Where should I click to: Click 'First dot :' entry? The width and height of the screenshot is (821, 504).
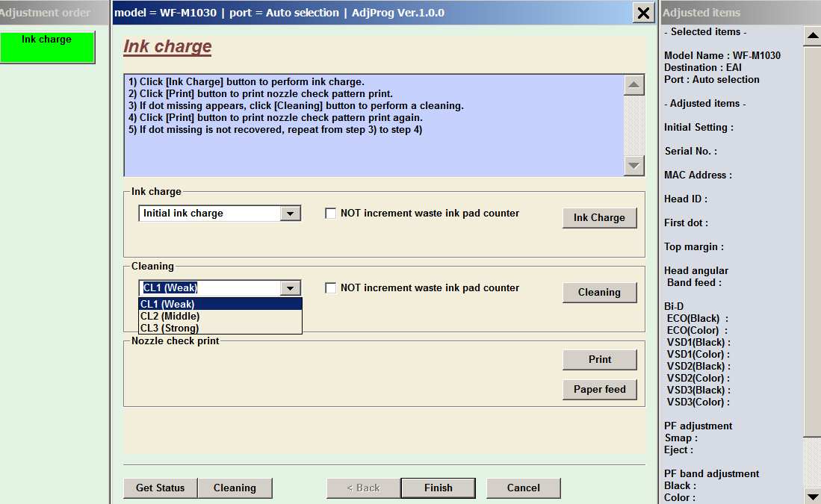pos(686,223)
